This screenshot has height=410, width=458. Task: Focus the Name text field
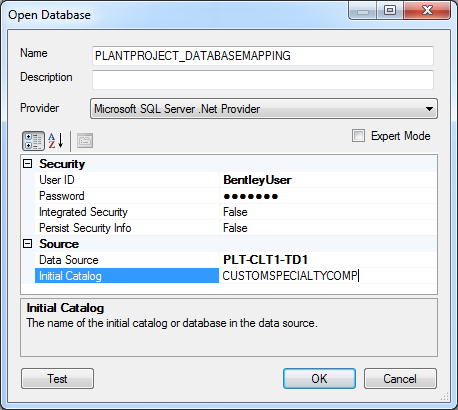click(x=263, y=56)
